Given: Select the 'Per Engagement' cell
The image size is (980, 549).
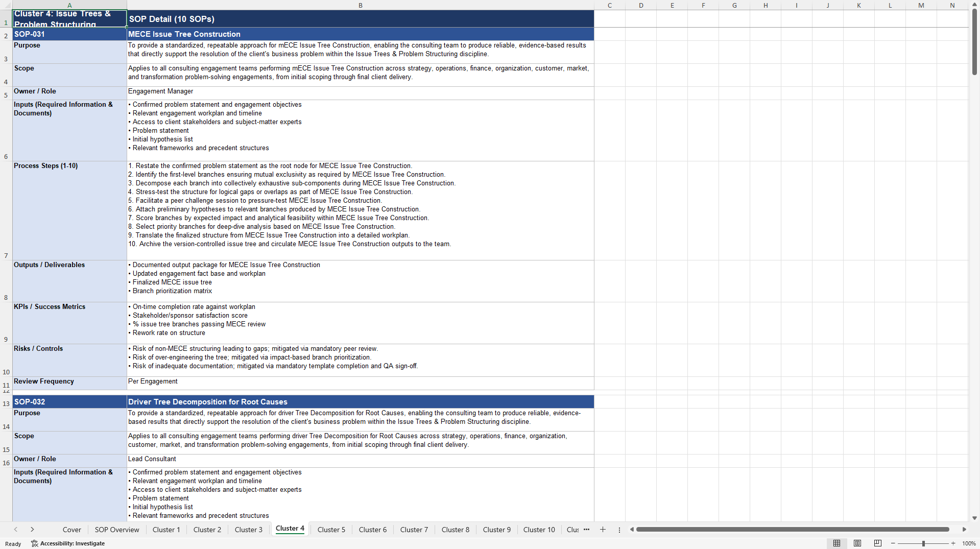Looking at the screenshot, I should click(x=361, y=384).
